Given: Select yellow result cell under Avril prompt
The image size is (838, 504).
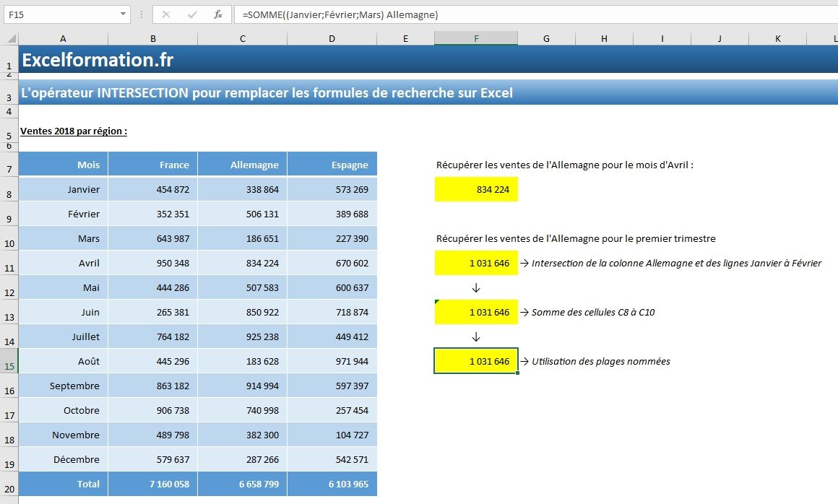Looking at the screenshot, I should pos(476,189).
